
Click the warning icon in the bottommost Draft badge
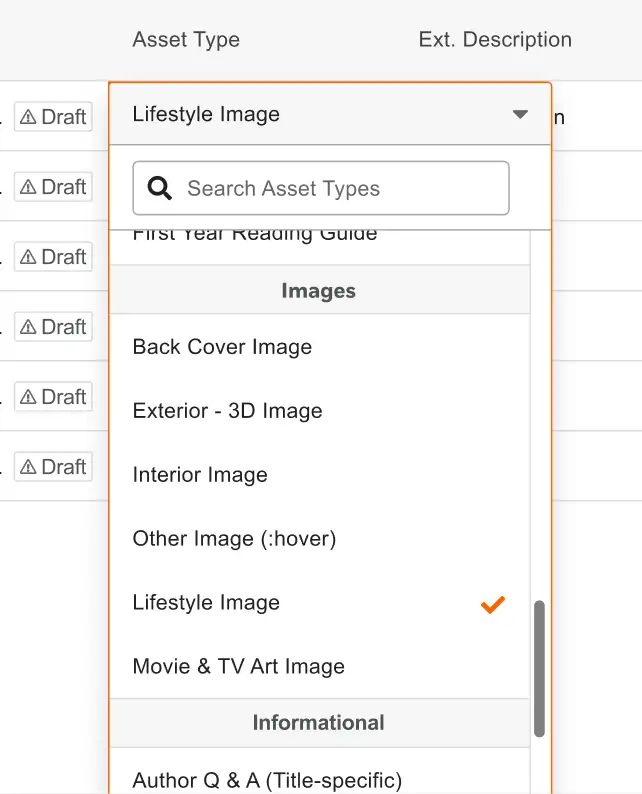[x=28, y=467]
